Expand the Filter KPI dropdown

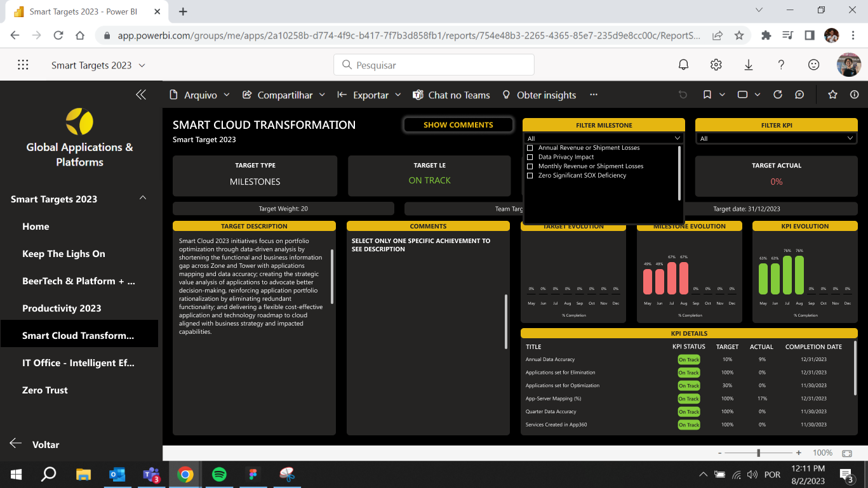tap(850, 138)
